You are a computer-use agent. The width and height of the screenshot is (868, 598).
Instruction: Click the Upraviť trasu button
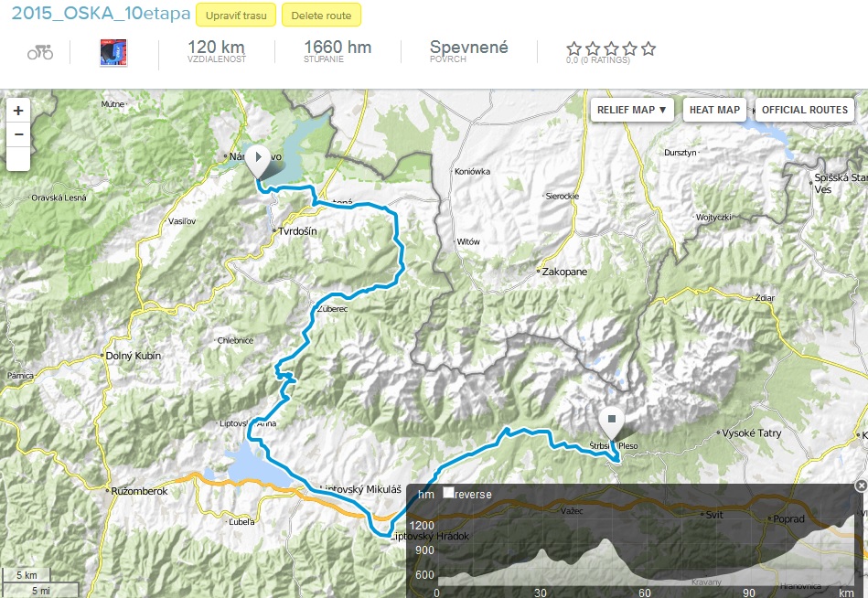236,15
